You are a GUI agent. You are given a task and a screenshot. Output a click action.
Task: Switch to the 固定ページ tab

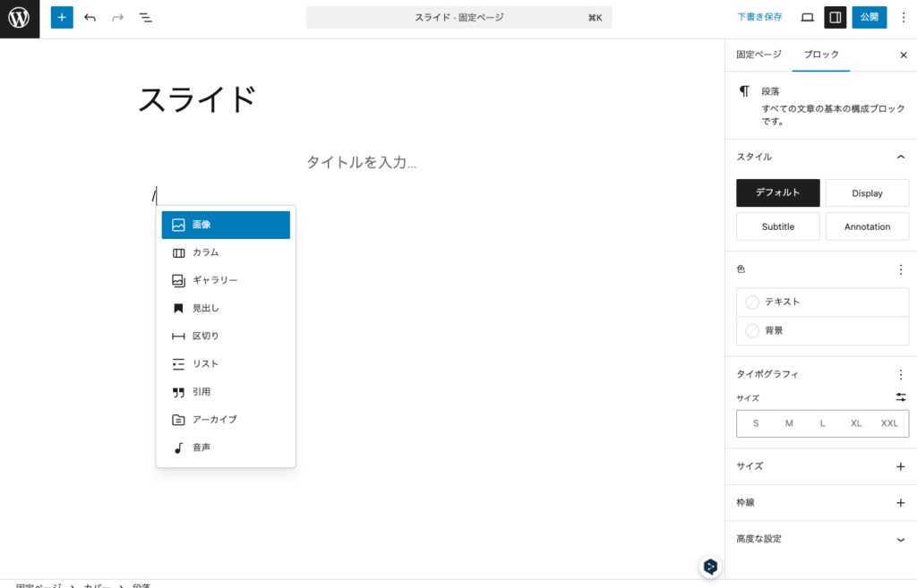(x=757, y=55)
